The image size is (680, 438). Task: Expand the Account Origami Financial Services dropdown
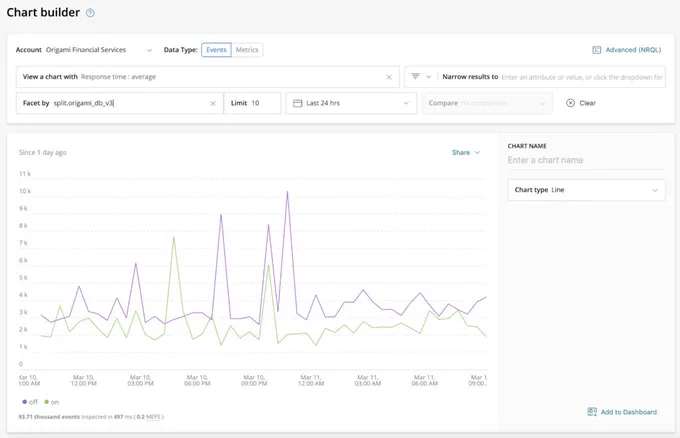(x=149, y=50)
